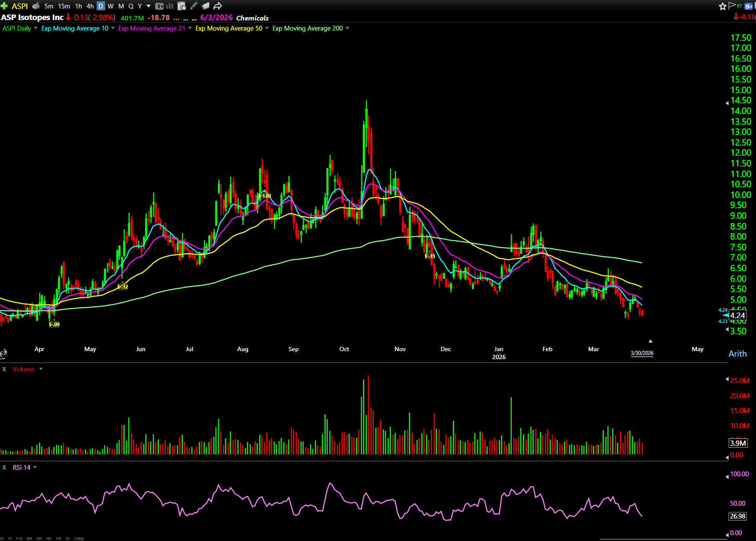Click the YTD range button

click(x=19, y=538)
